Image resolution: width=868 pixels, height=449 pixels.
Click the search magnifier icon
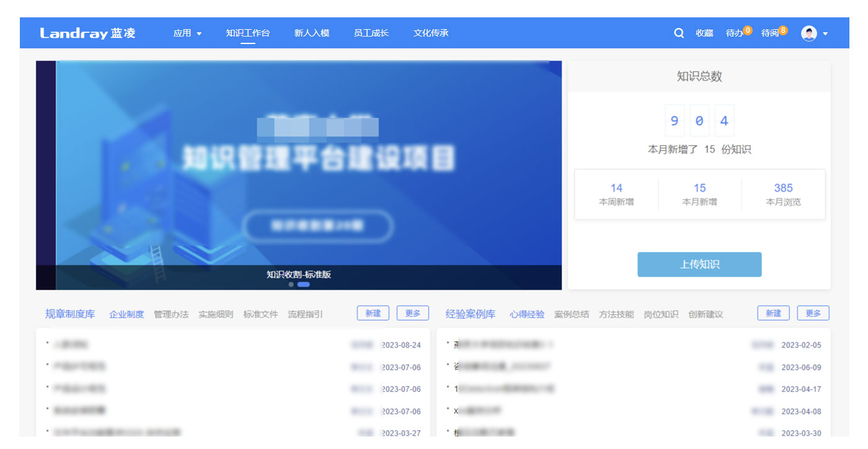click(679, 33)
